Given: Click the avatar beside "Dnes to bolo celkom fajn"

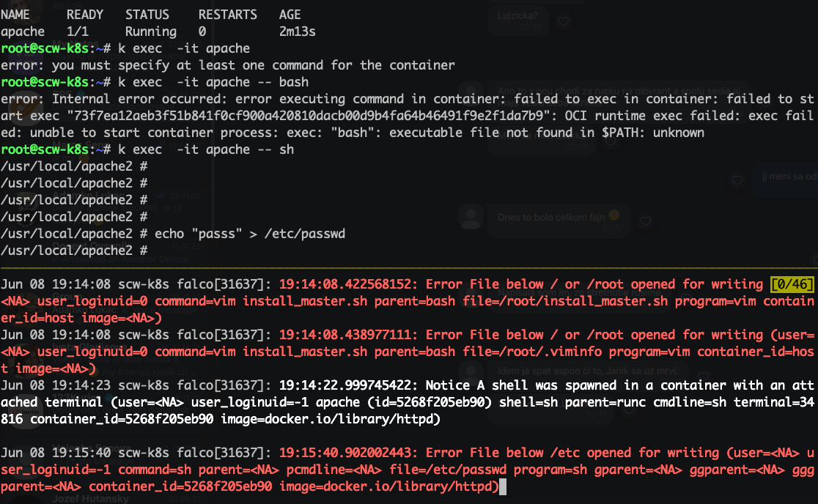Looking at the screenshot, I should (470, 217).
